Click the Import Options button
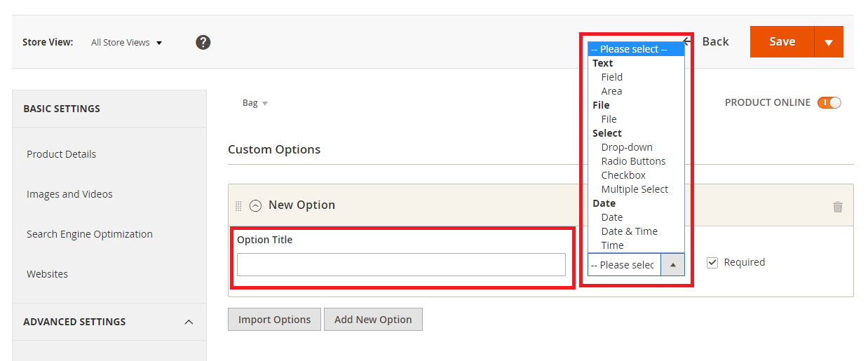Viewport: 868px width, 361px height. pyautogui.click(x=274, y=320)
